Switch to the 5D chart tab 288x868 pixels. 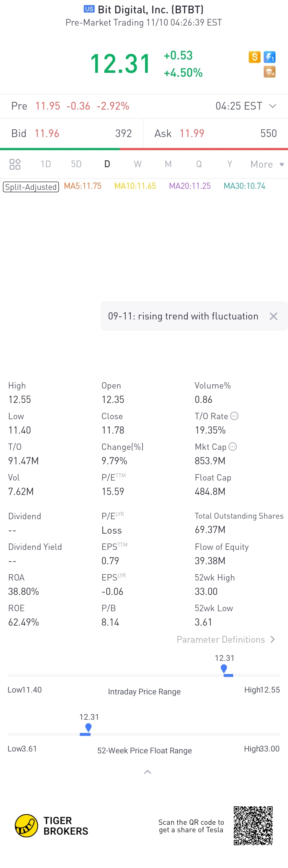77,164
